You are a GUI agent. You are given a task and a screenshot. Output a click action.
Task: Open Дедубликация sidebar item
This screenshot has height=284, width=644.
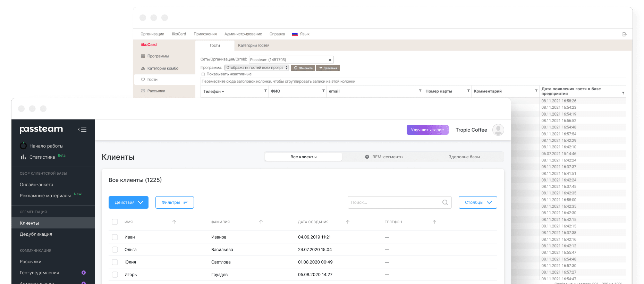point(36,234)
